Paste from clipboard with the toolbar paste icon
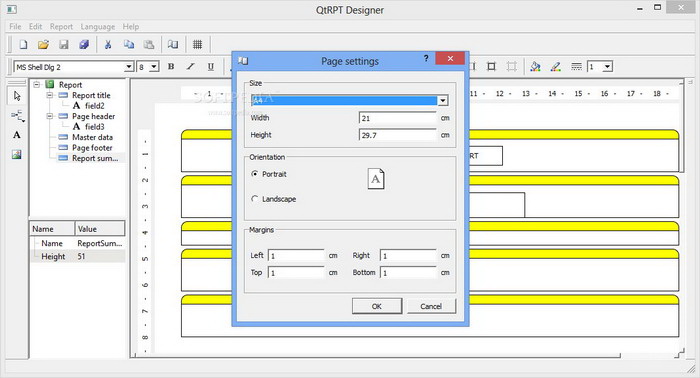The image size is (700, 378). 149,44
